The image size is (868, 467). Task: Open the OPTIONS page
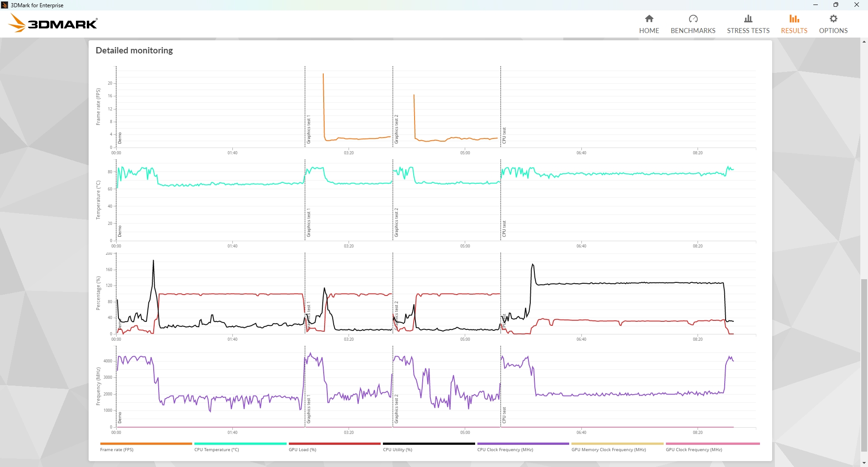[x=833, y=24]
